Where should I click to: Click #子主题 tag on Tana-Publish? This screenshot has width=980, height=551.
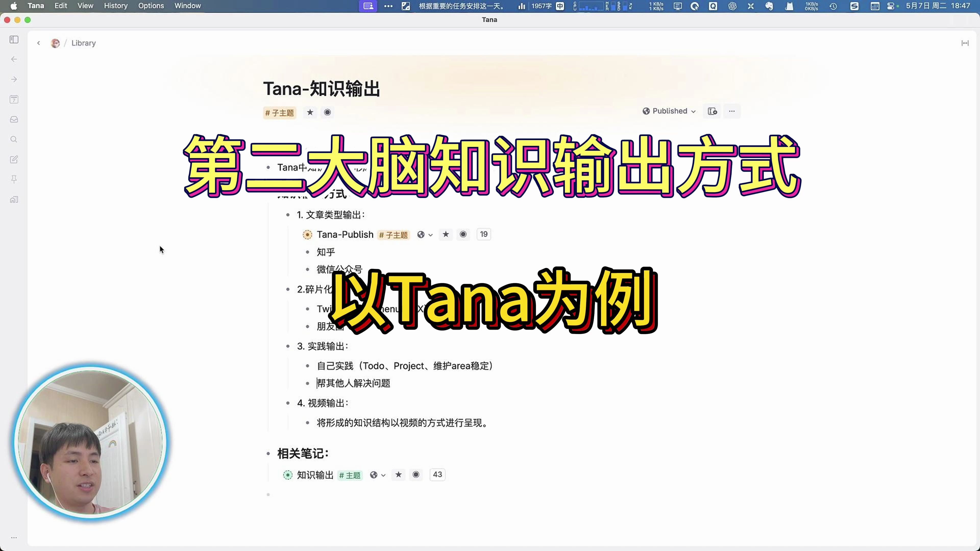pyautogui.click(x=393, y=235)
